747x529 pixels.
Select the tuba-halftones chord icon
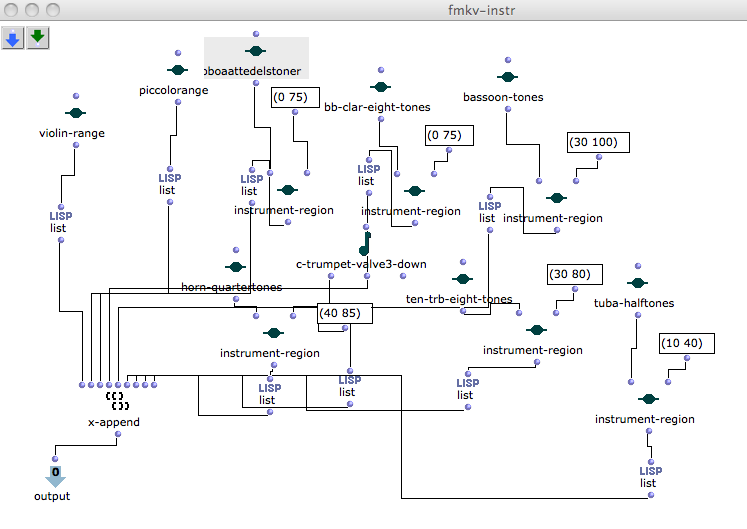tap(636, 283)
